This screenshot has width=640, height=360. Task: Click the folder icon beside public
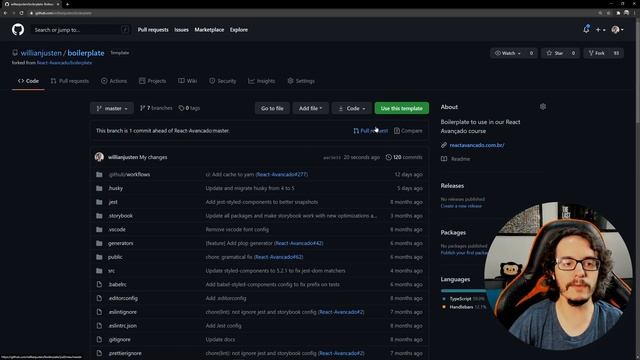(99, 257)
